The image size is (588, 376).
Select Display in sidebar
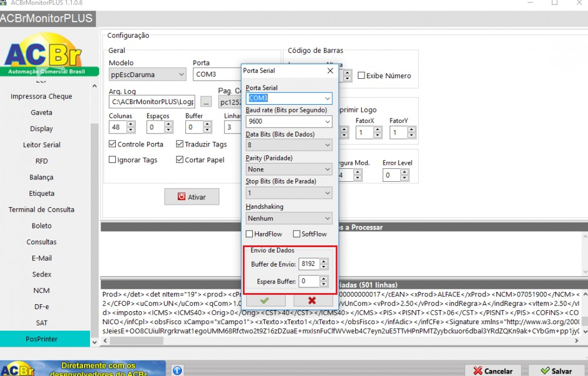click(x=41, y=129)
